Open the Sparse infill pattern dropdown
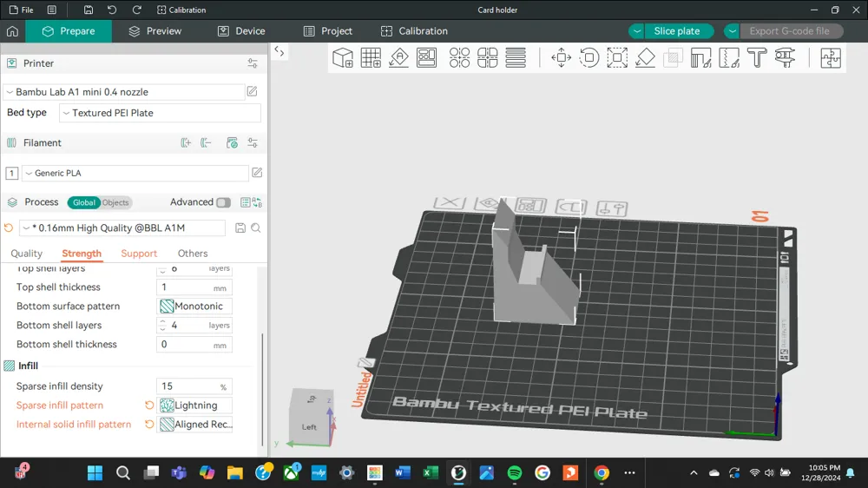The height and width of the screenshot is (488, 868). [x=194, y=406]
